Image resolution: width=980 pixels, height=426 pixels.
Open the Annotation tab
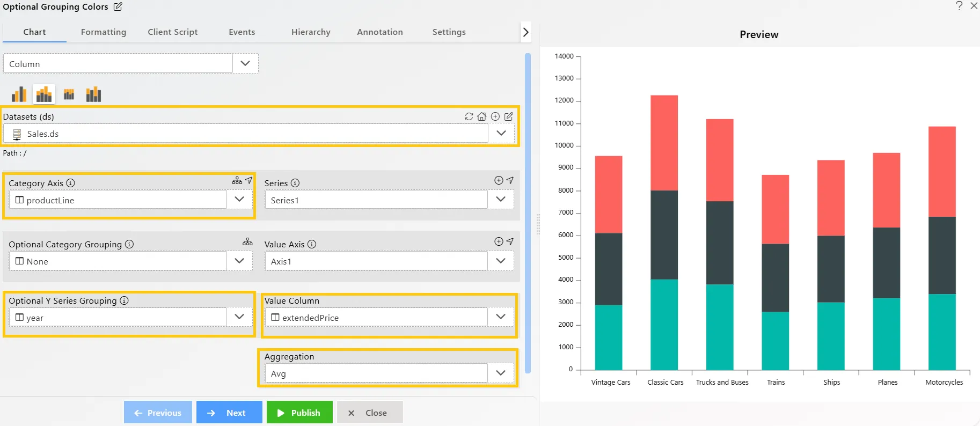(x=379, y=32)
